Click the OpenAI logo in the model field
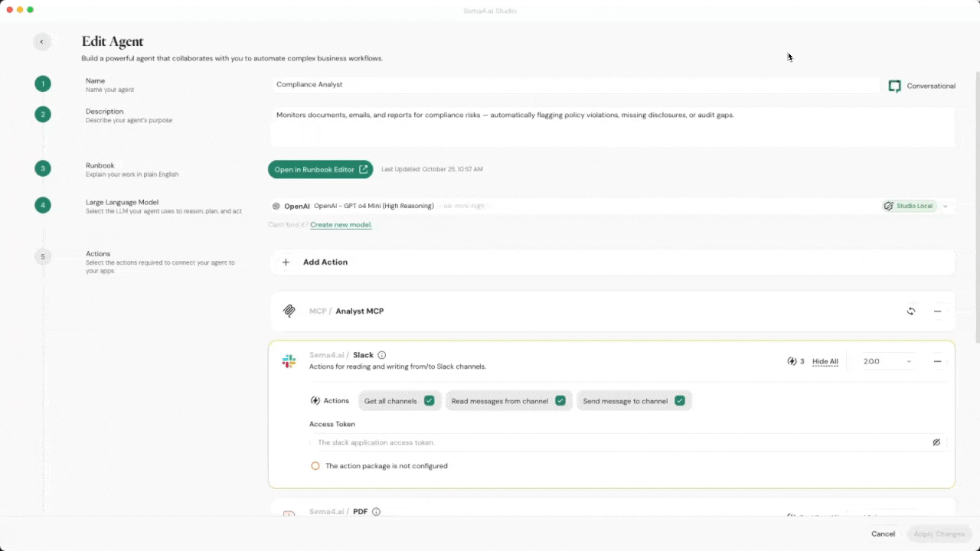Viewport: 980px width, 551px height. [x=276, y=206]
